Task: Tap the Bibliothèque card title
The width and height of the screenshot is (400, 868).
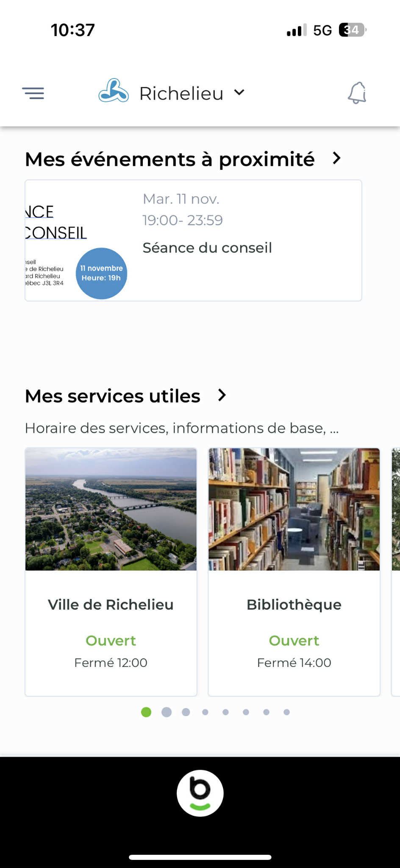Action: coord(294,605)
